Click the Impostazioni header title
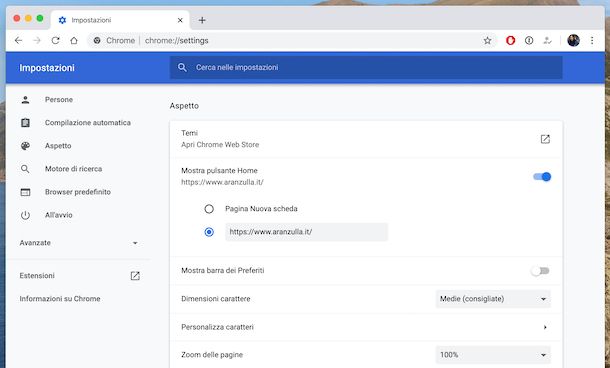 pyautogui.click(x=47, y=68)
